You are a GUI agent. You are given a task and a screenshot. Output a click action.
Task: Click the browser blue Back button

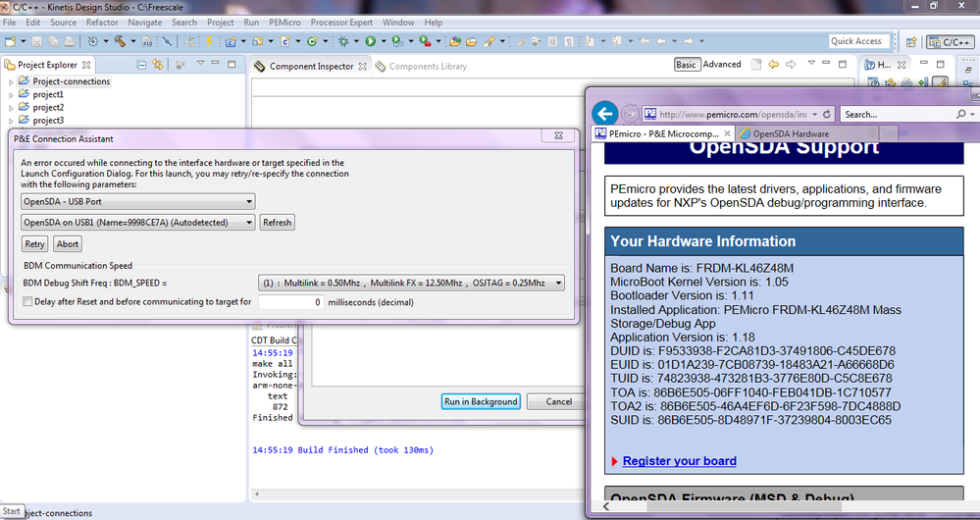pyautogui.click(x=604, y=114)
